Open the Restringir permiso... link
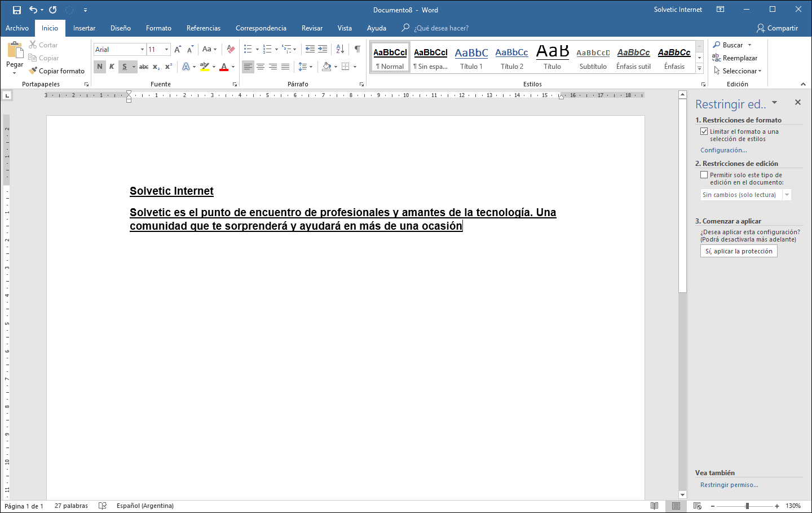812x513 pixels. click(729, 485)
